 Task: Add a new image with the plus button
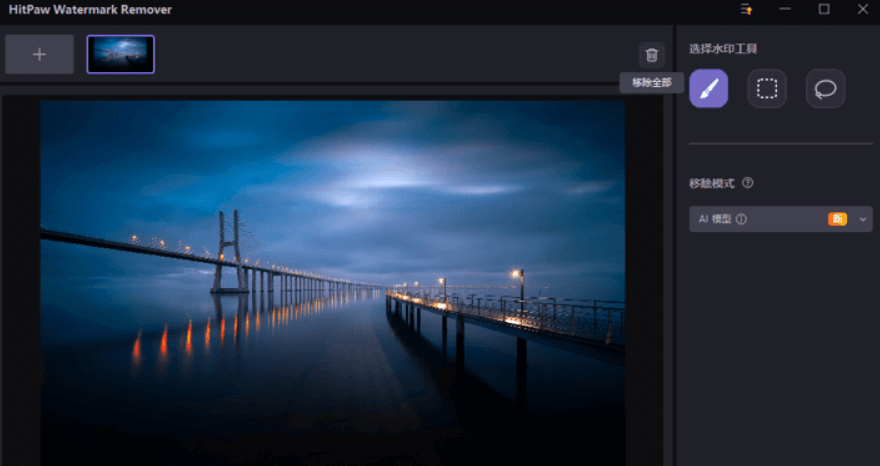click(39, 54)
